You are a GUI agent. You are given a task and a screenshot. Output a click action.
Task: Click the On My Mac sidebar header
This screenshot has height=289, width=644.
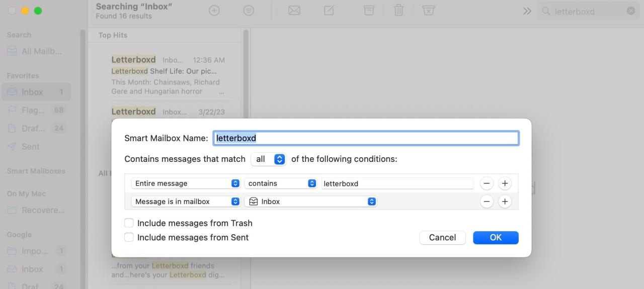coord(26,194)
